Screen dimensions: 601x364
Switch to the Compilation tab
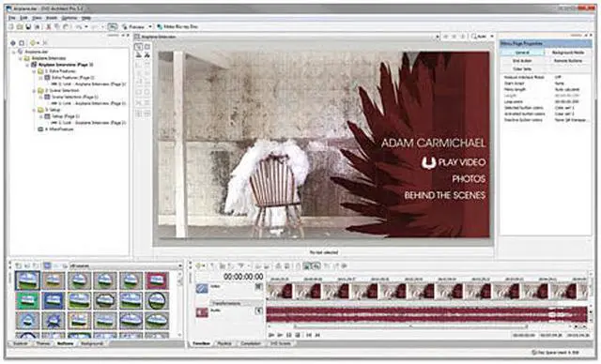pos(251,343)
